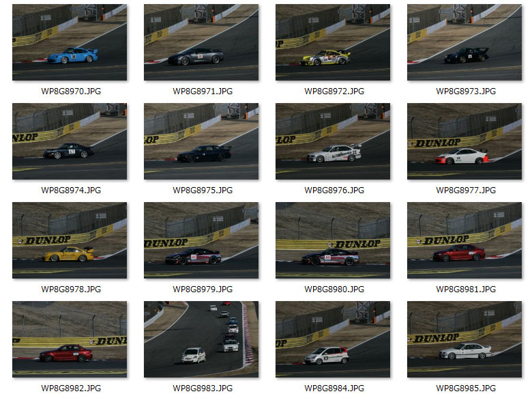Select white hatchback thumbnail WP8G8984.JPG
532x396 pixels.
333,339
